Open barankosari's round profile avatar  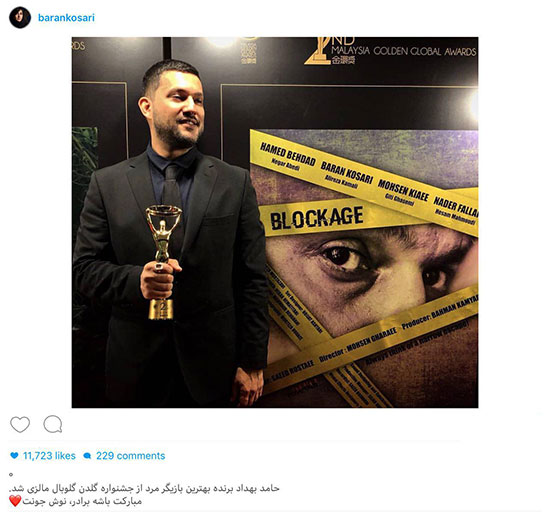point(20,18)
